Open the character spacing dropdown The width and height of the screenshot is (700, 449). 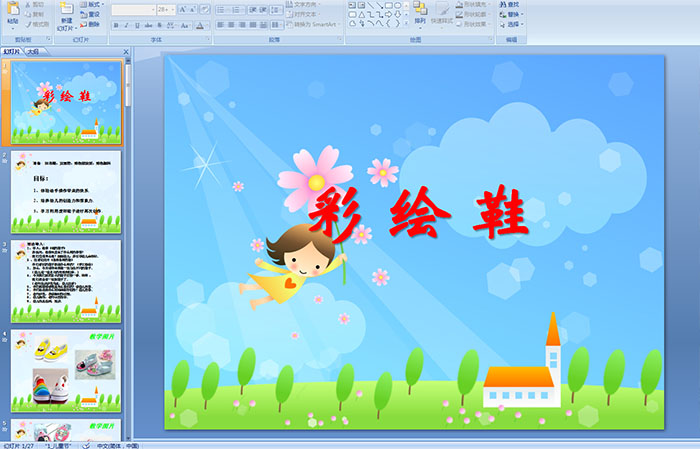pyautogui.click(x=171, y=25)
